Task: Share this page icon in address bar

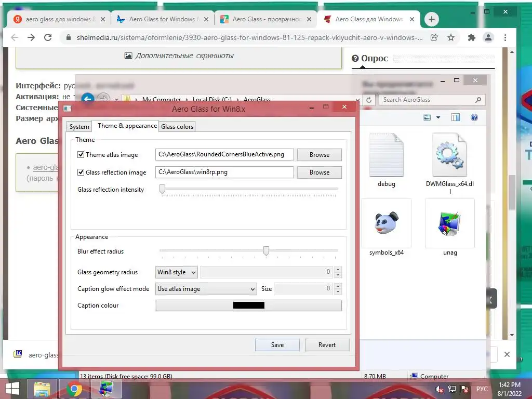Action: coord(434,37)
